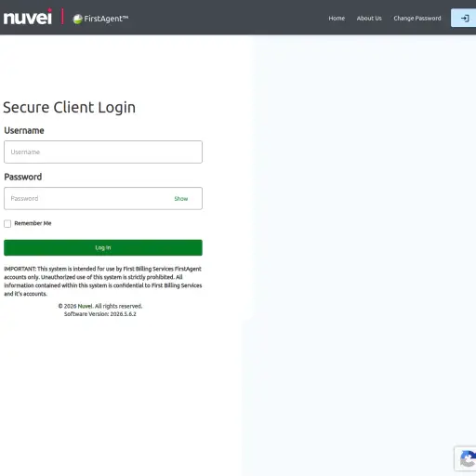Tick the Remember Me checkbox
This screenshot has width=476, height=476.
click(7, 223)
